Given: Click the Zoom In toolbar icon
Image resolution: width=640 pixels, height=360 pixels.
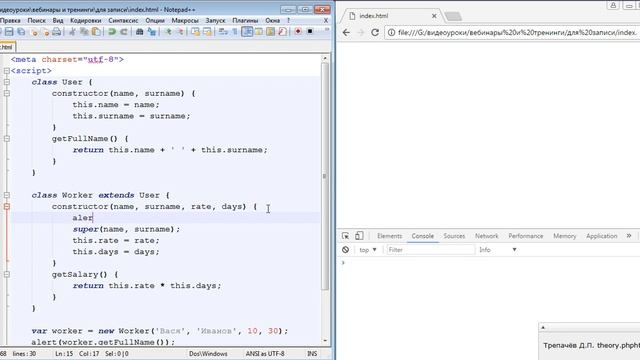Looking at the screenshot, I should coord(168,31).
